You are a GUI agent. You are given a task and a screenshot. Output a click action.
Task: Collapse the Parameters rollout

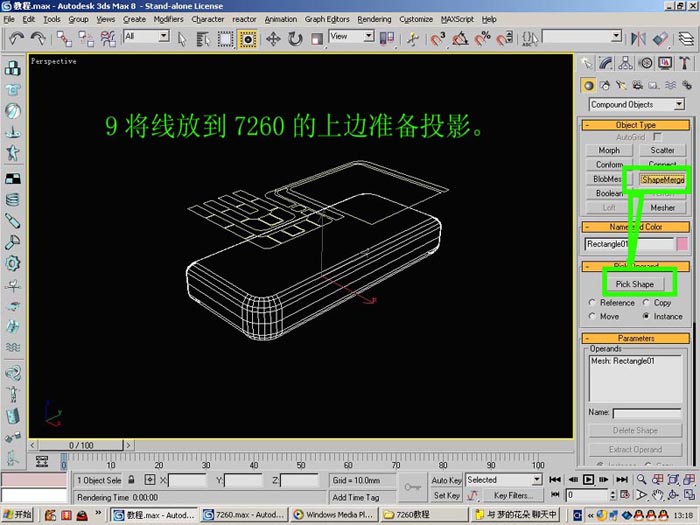click(636, 338)
